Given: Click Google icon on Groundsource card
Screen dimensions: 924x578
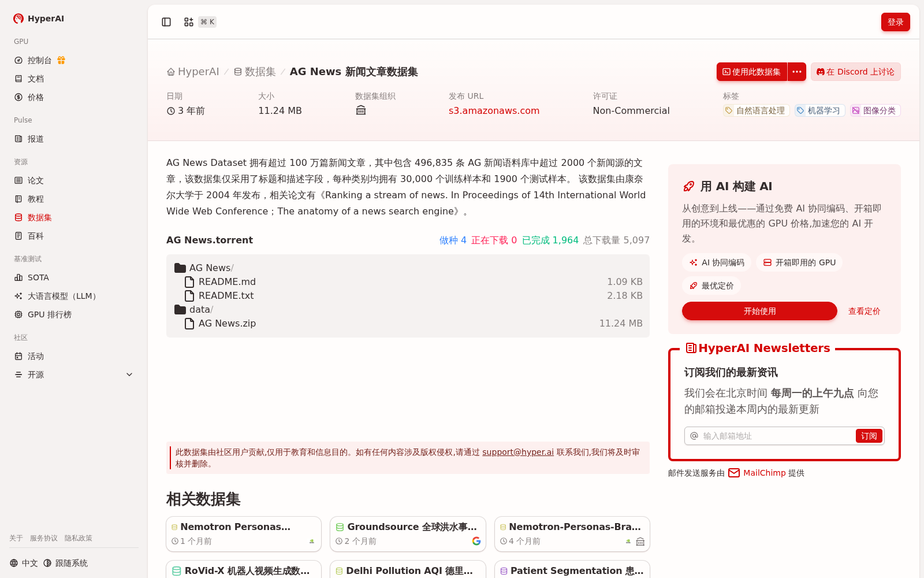Looking at the screenshot, I should pyautogui.click(x=476, y=541).
